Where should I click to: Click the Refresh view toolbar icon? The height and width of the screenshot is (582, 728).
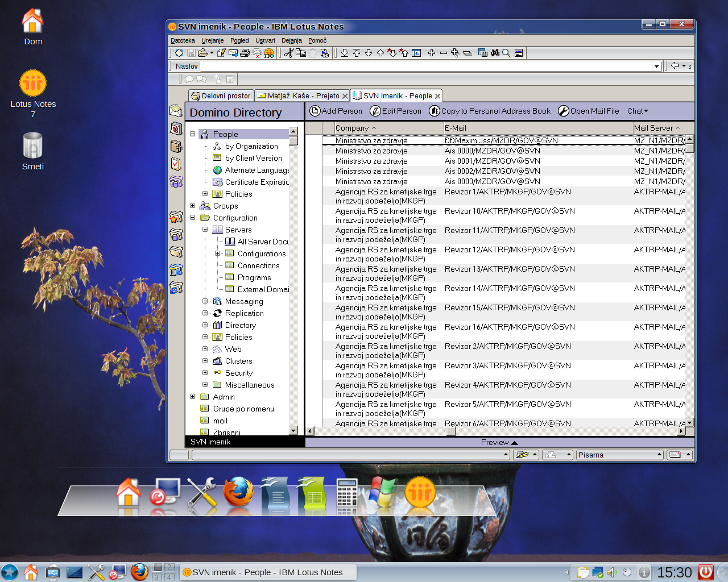coord(416,53)
